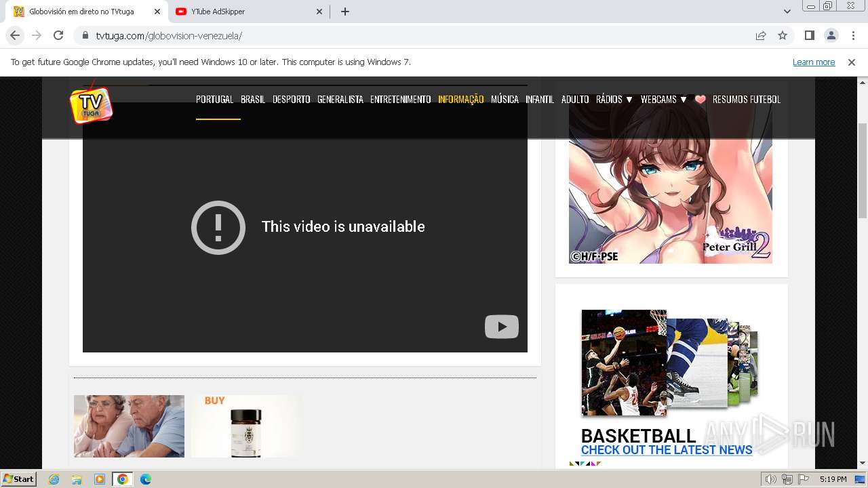Click the unavailable video exclamation icon

(x=218, y=227)
